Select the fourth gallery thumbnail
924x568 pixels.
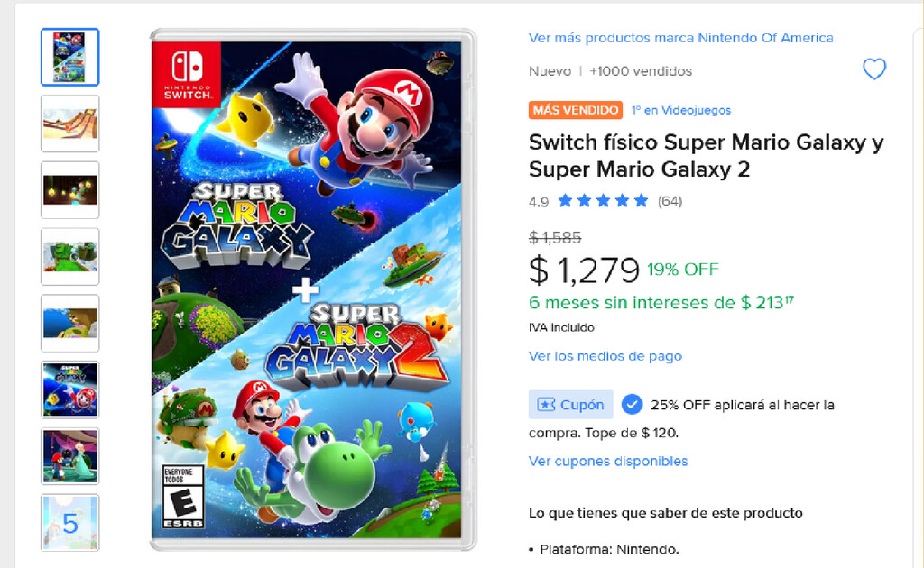(x=69, y=257)
